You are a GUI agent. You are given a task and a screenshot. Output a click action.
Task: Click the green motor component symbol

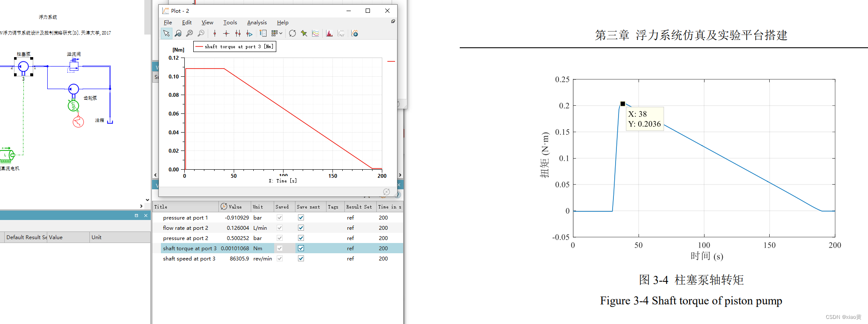coord(73,105)
